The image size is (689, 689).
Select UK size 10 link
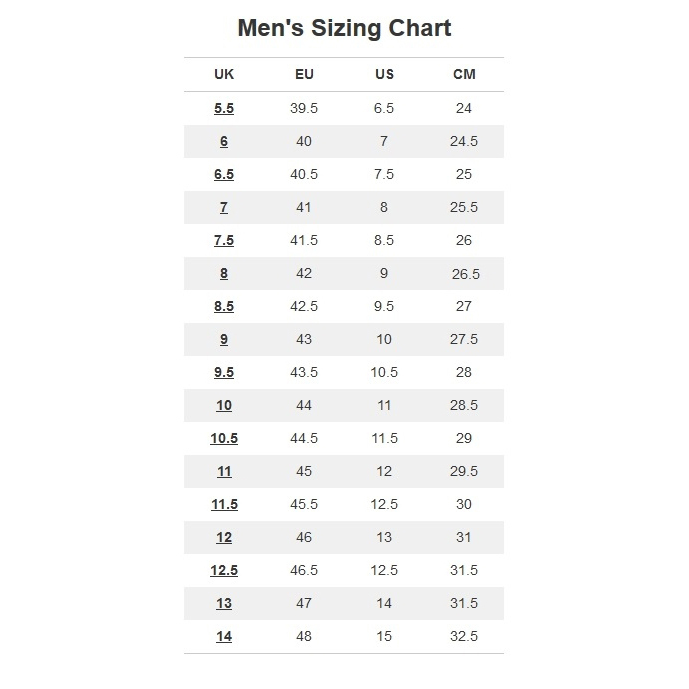coord(224,405)
